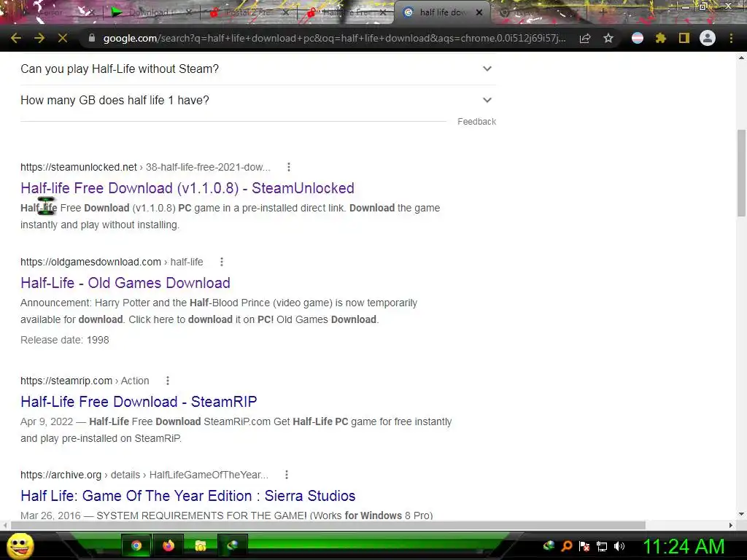747x560 pixels.
Task: Click the scroll-up arrow button
Action: [741, 58]
